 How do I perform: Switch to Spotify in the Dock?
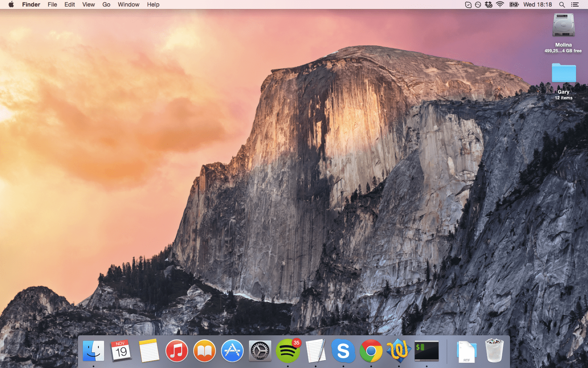pyautogui.click(x=288, y=351)
